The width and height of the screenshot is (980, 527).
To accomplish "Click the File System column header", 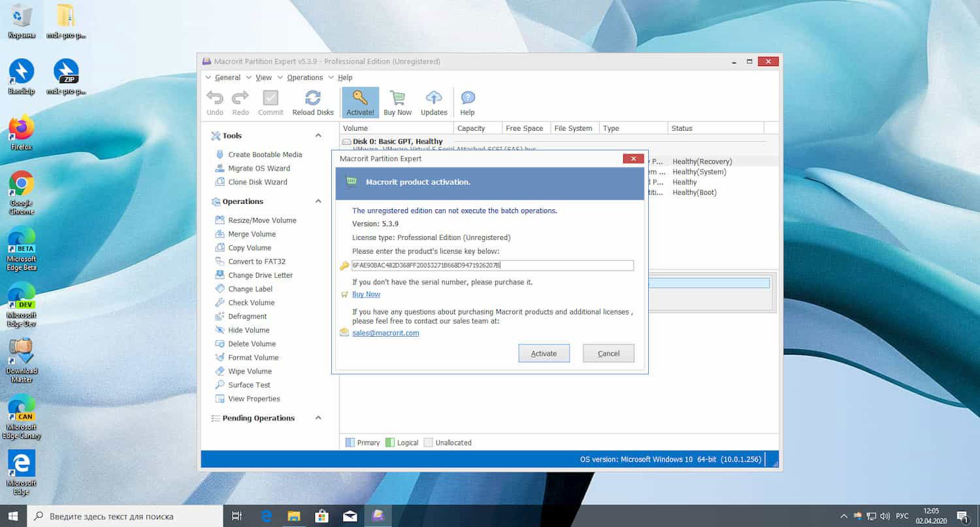I will 575,128.
